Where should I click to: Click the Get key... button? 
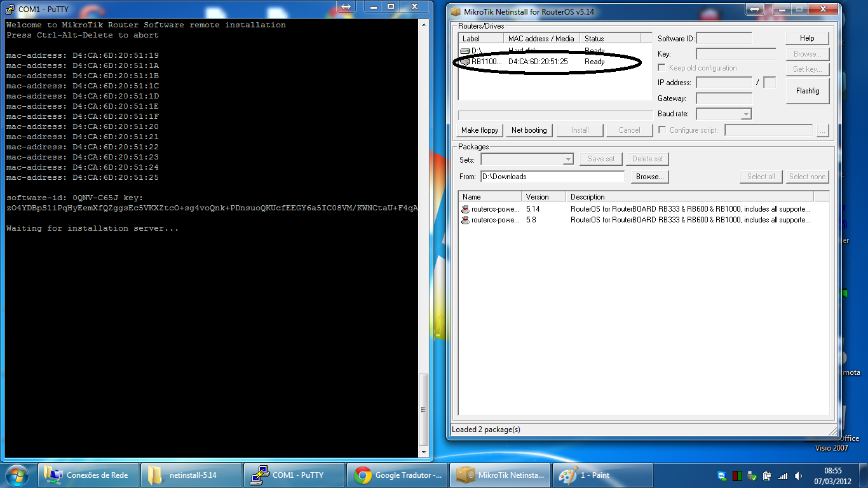[807, 69]
